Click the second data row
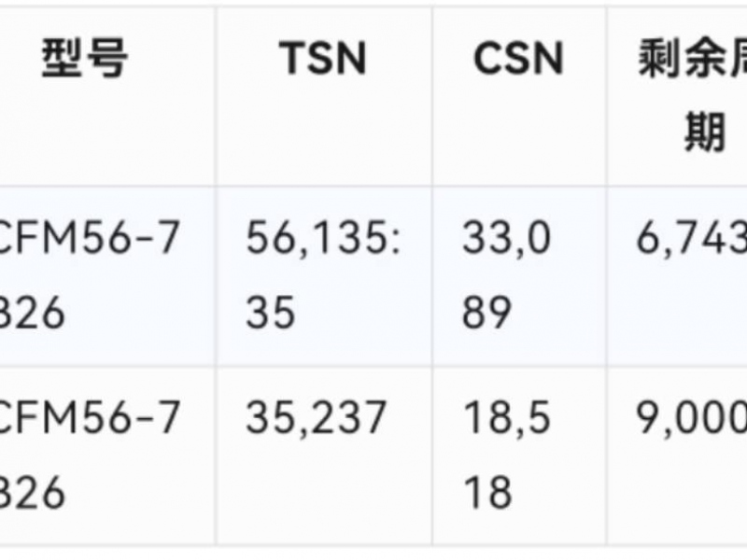The width and height of the screenshot is (747, 560). (x=373, y=455)
